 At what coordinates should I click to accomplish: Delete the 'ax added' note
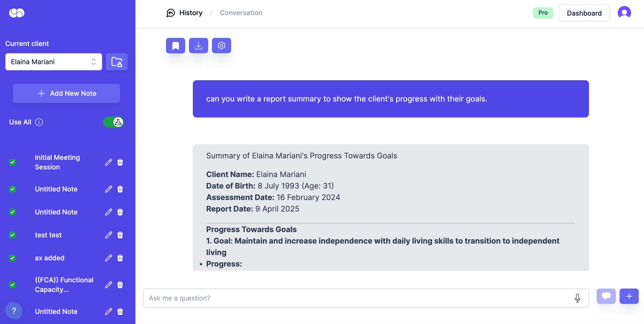(x=120, y=258)
